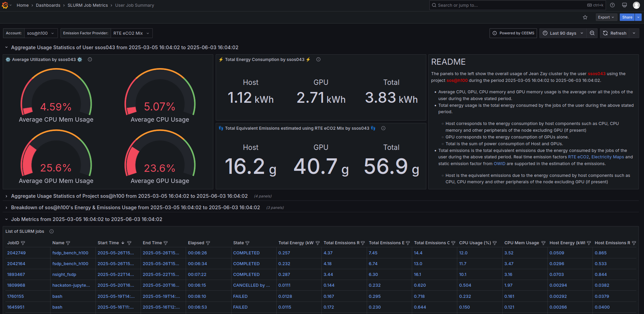Open the user profile avatar menu
644x314 pixels.
coord(637,5)
